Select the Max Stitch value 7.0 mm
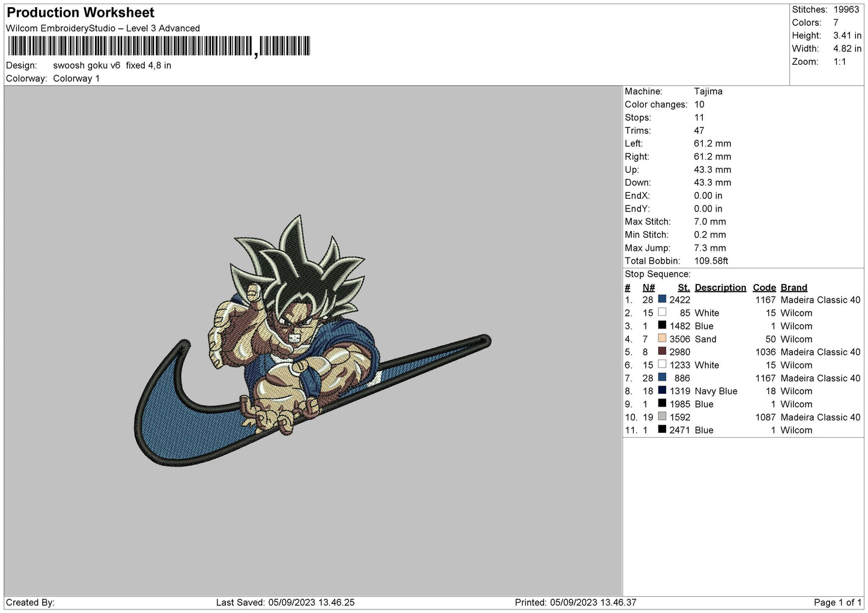The image size is (868, 613). pos(710,222)
